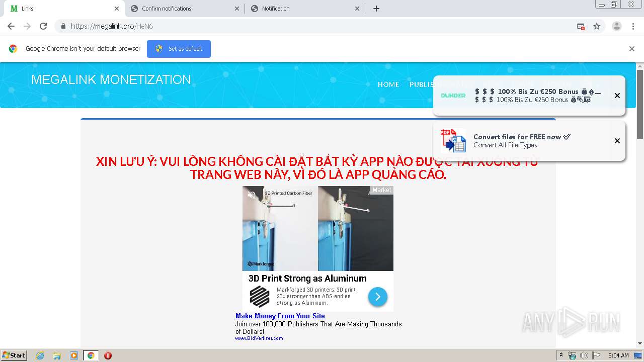Viewport: 644px width, 362px height.
Task: Click the red stop-sign taskbar icon
Action: (x=108, y=355)
